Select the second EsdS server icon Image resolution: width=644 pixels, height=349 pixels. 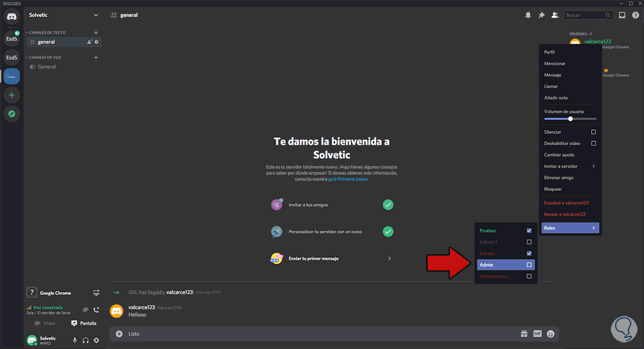pyautogui.click(x=11, y=57)
